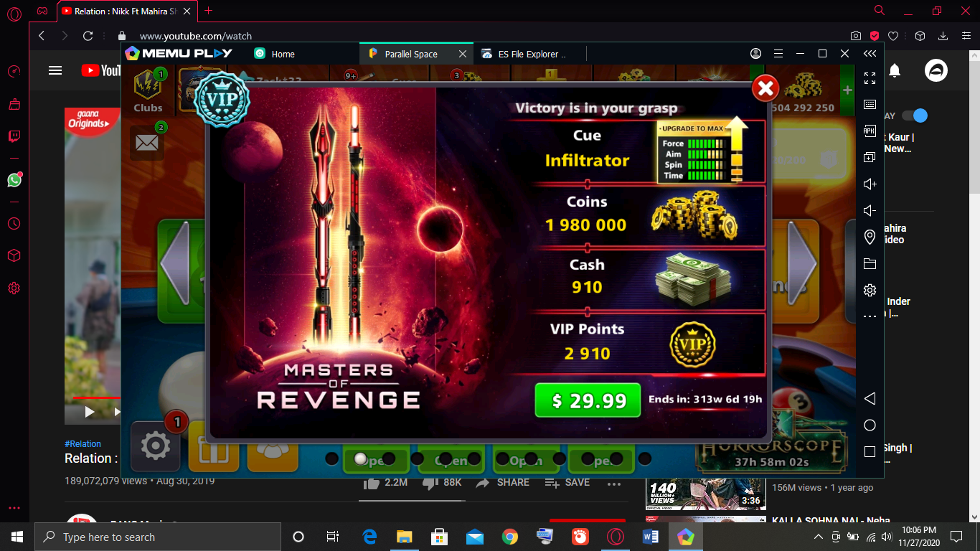980x551 pixels.
Task: Install an APK in MEmu
Action: 870,131
